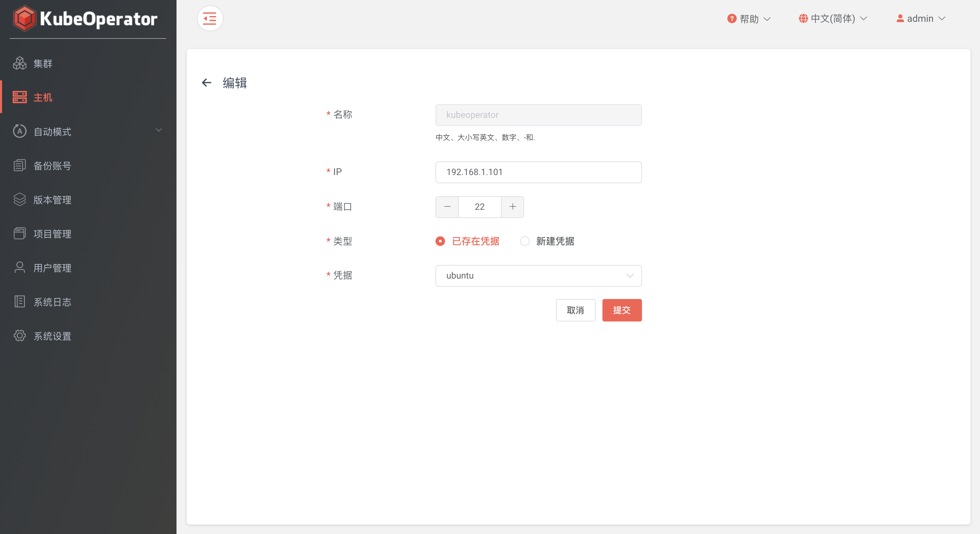
Task: Click the sidebar collapse menu icon
Action: click(x=210, y=18)
